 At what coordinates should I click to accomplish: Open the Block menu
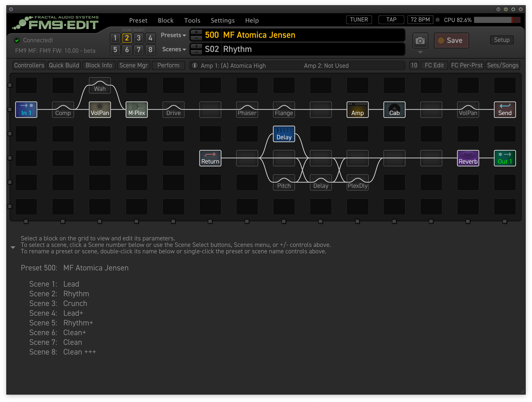tap(165, 20)
